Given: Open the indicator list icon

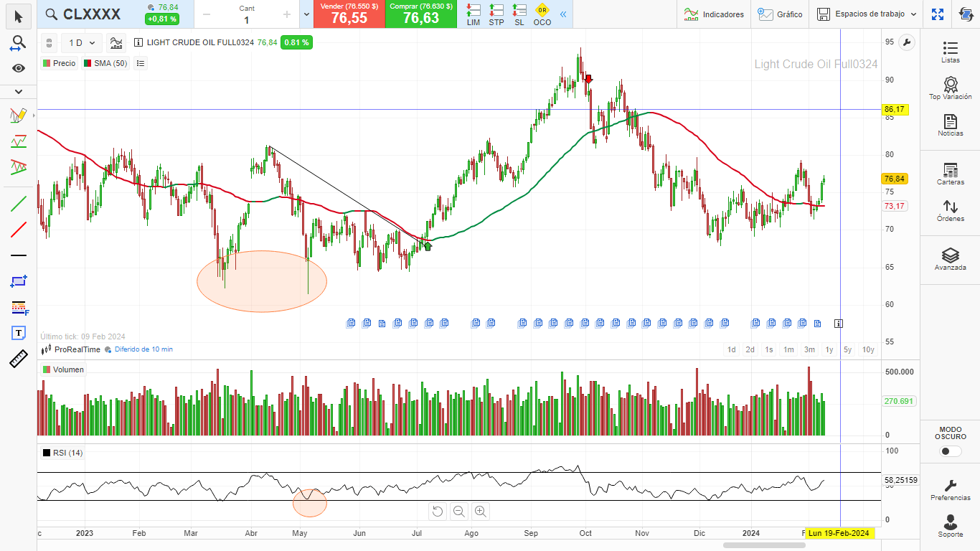Looking at the screenshot, I should point(141,63).
